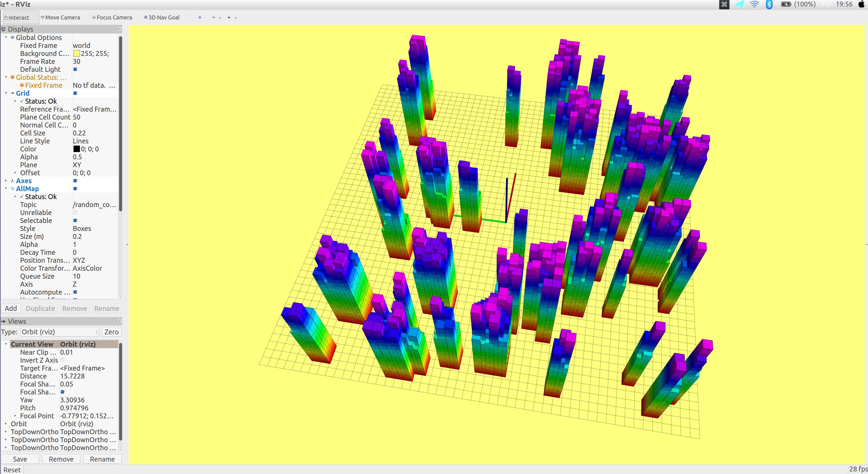Choose the Focus Camera tool

(112, 18)
